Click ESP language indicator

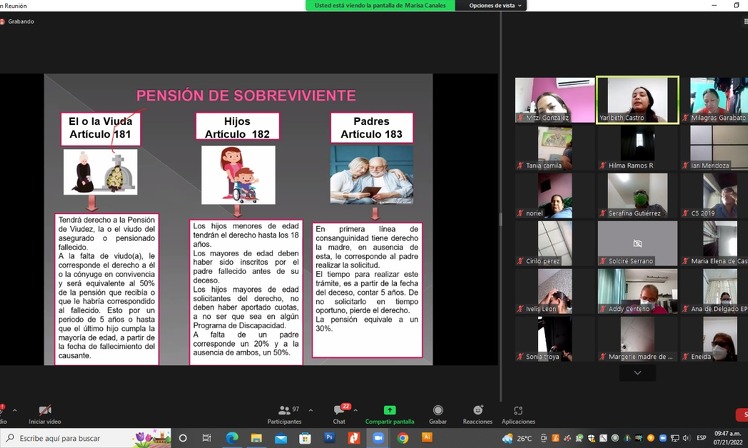[x=701, y=438]
